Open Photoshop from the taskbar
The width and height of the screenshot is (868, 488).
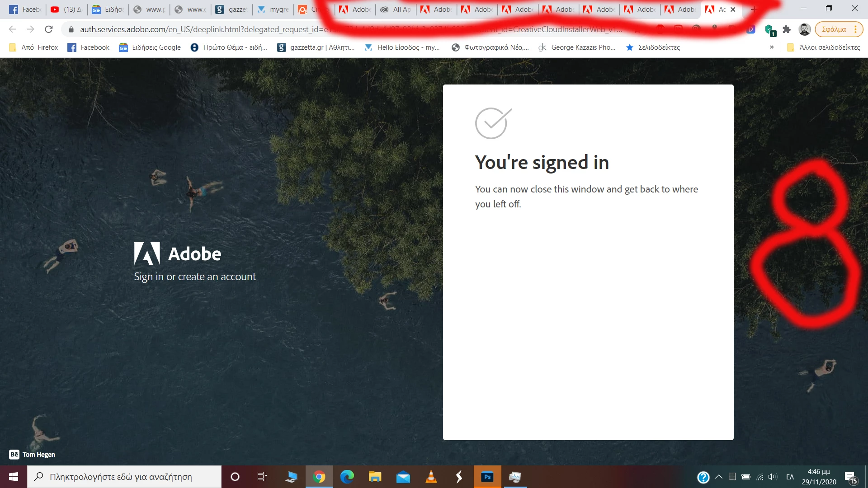click(x=487, y=477)
